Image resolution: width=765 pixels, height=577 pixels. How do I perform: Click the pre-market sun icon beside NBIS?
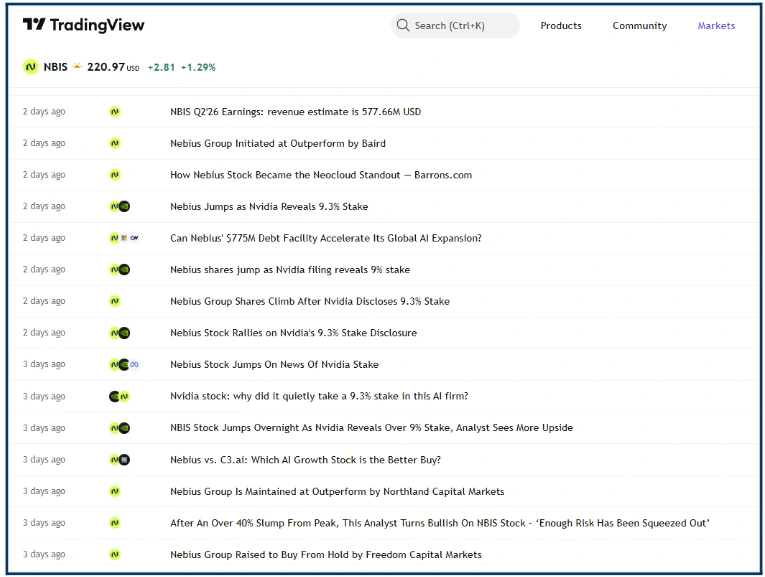point(77,66)
